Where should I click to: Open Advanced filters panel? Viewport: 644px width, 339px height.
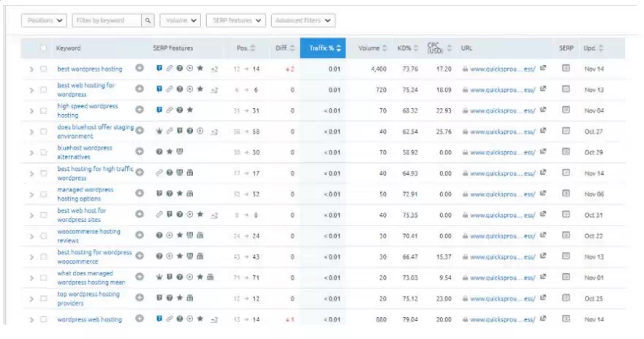[303, 21]
